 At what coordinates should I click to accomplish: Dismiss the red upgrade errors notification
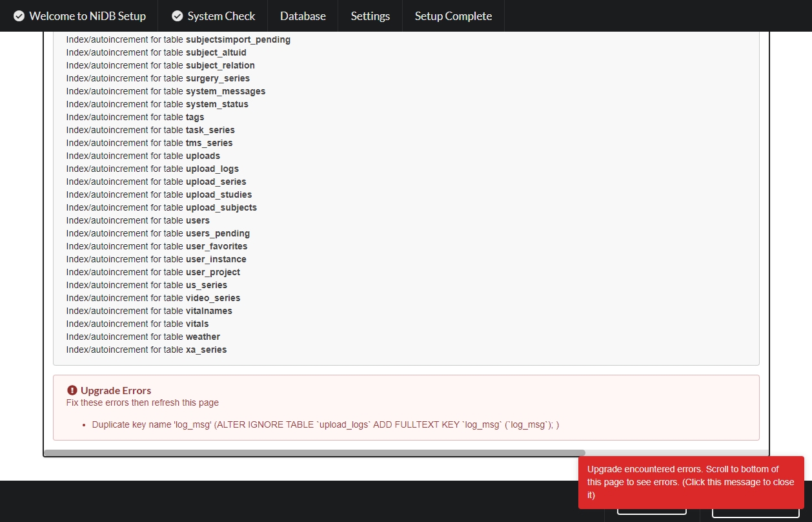pos(691,482)
